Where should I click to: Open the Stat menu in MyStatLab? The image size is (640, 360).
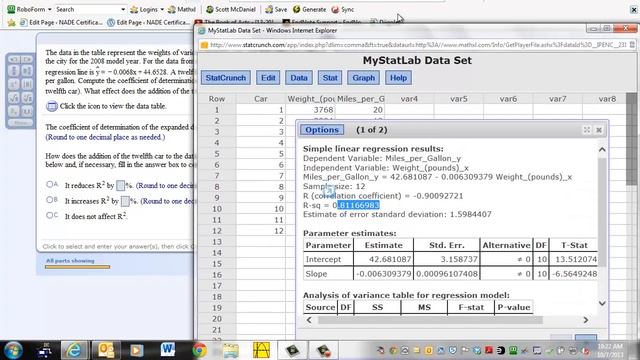(x=330, y=78)
